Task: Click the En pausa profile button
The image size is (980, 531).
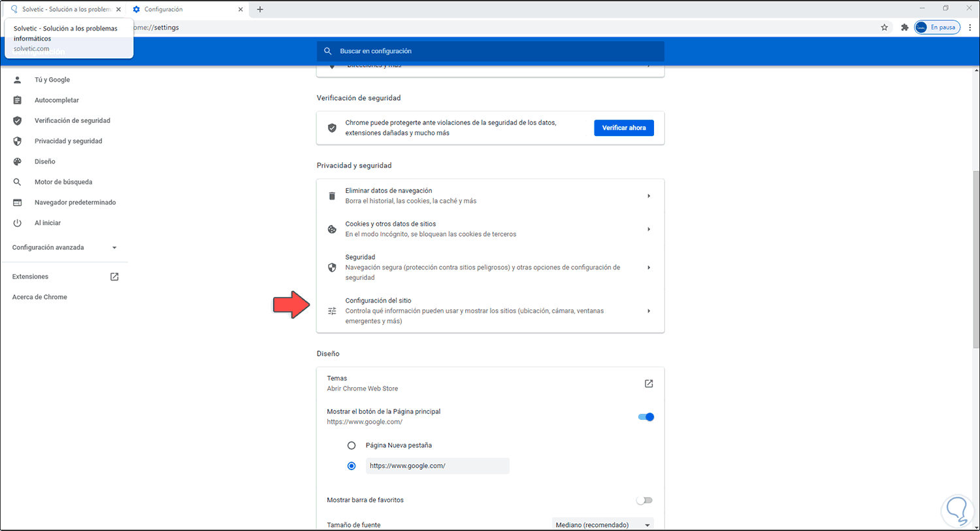Action: pyautogui.click(x=937, y=27)
